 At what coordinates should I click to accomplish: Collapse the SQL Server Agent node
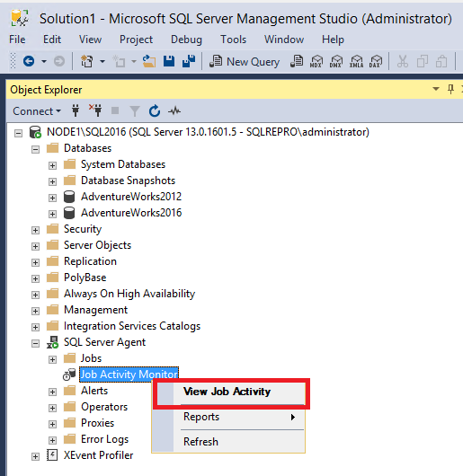pyautogui.click(x=36, y=343)
